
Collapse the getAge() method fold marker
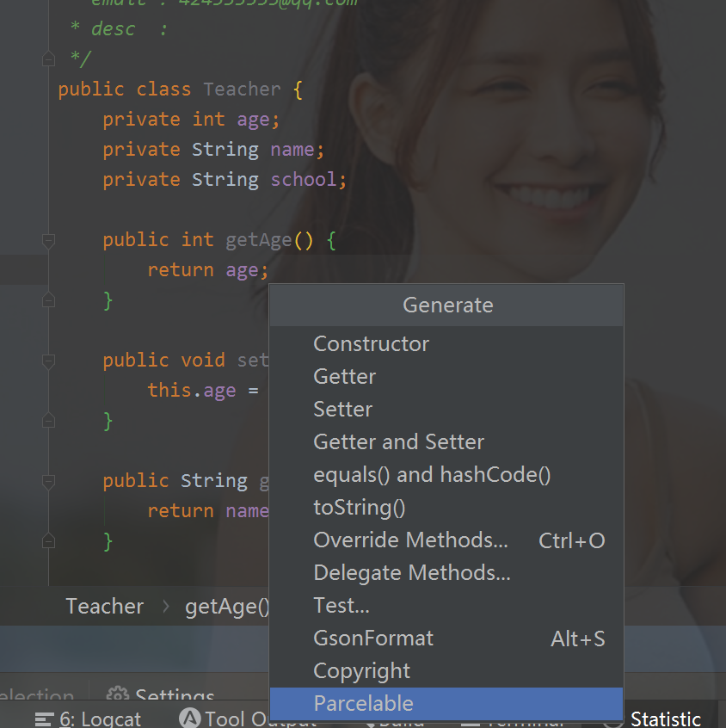click(48, 241)
